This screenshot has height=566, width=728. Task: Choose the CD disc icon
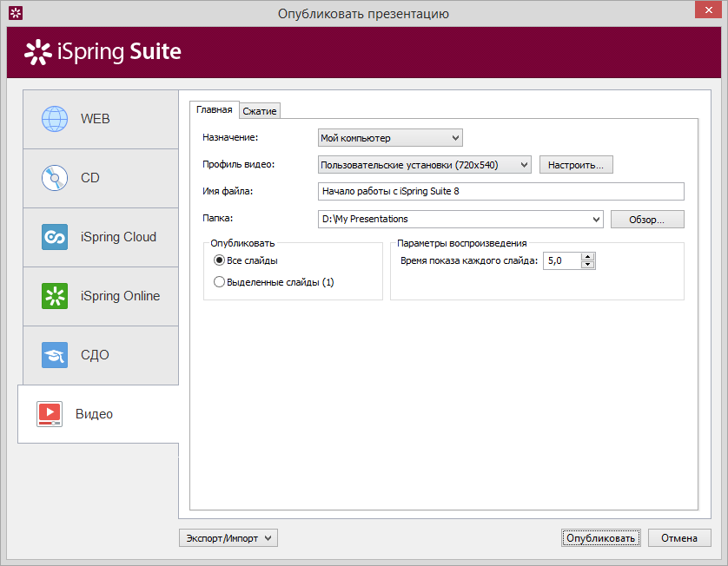coord(55,178)
